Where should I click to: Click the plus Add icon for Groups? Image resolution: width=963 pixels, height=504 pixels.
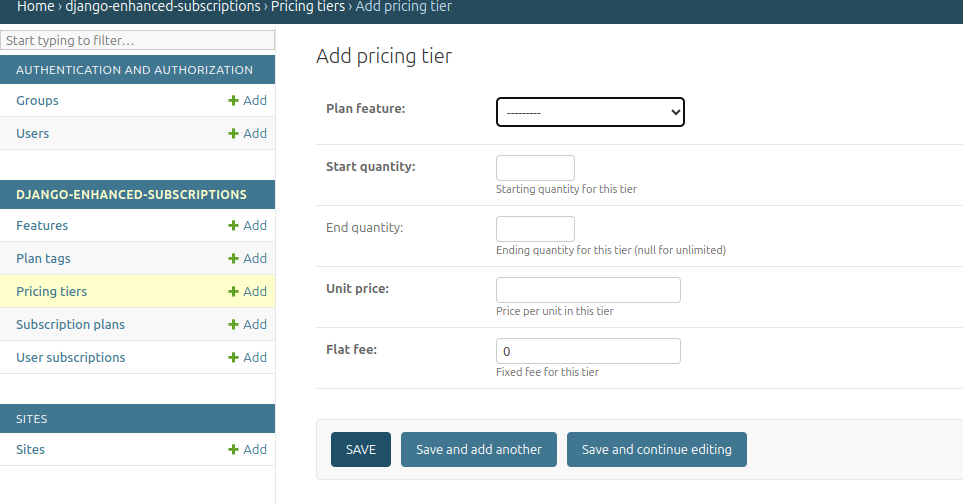tap(233, 101)
